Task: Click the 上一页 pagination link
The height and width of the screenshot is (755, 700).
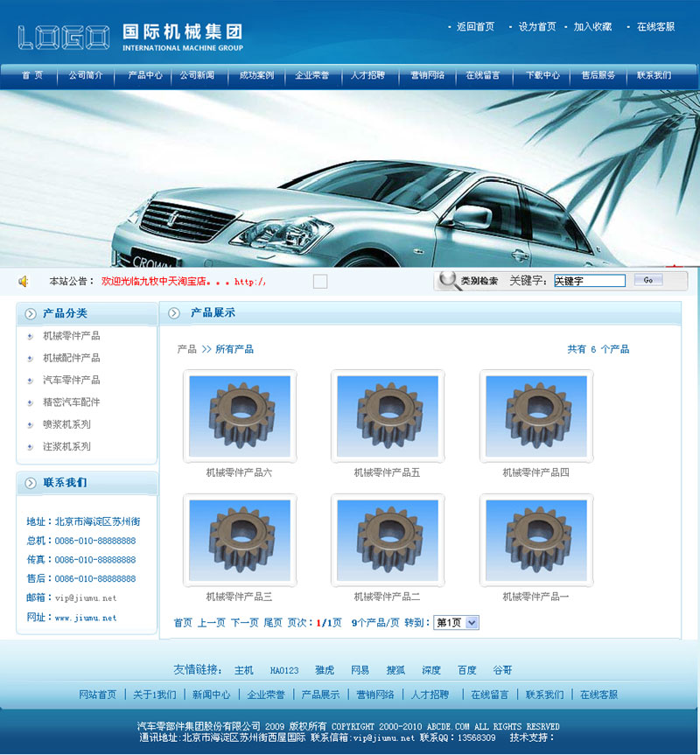Action: (x=212, y=623)
